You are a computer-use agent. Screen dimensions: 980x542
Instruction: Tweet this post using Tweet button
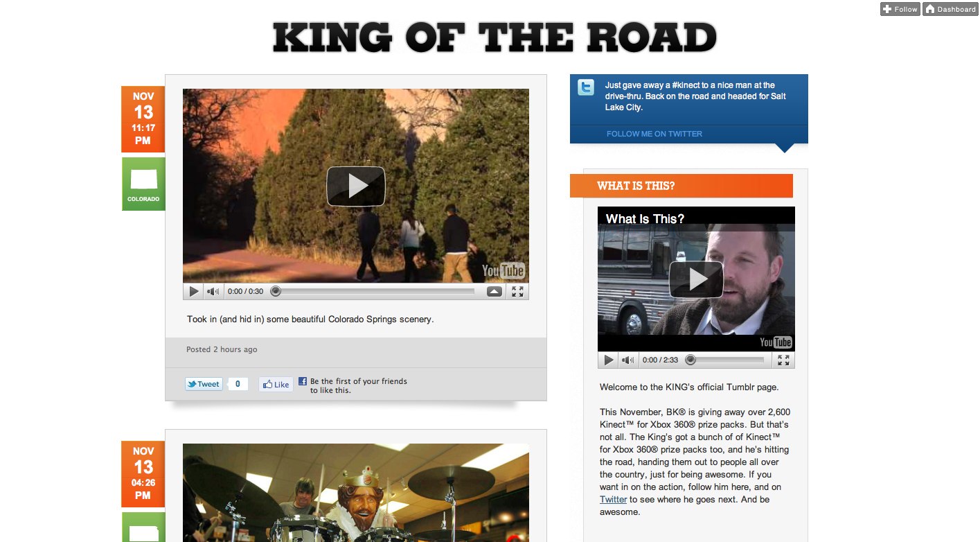tap(204, 384)
